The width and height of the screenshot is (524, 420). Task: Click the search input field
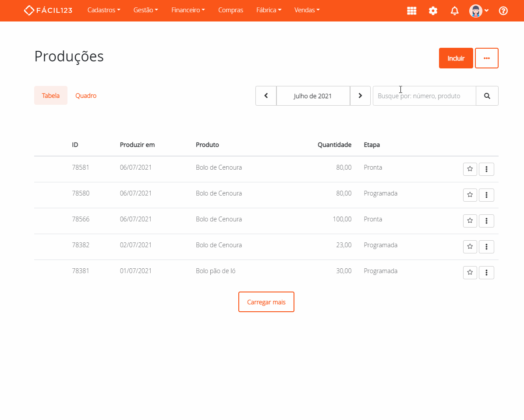(x=424, y=96)
